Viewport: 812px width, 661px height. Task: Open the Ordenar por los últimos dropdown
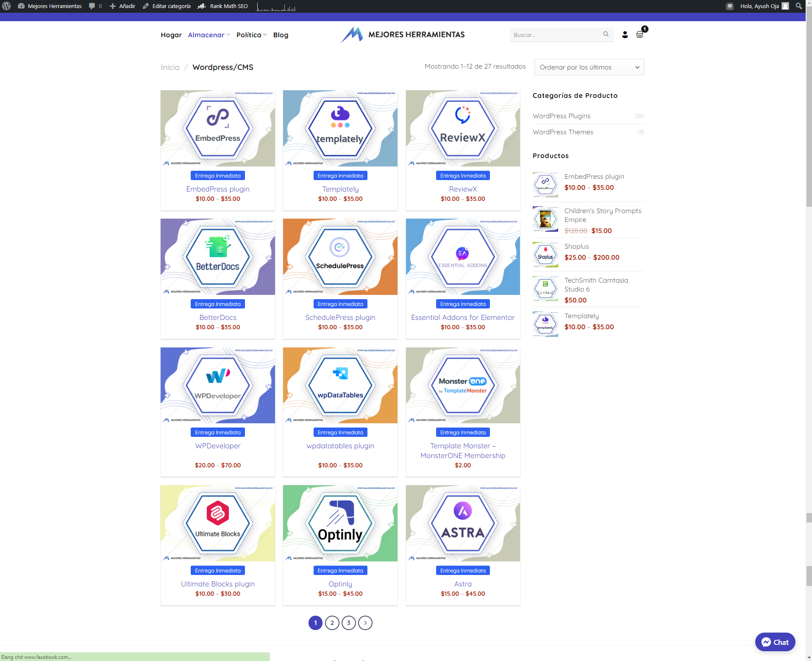589,67
